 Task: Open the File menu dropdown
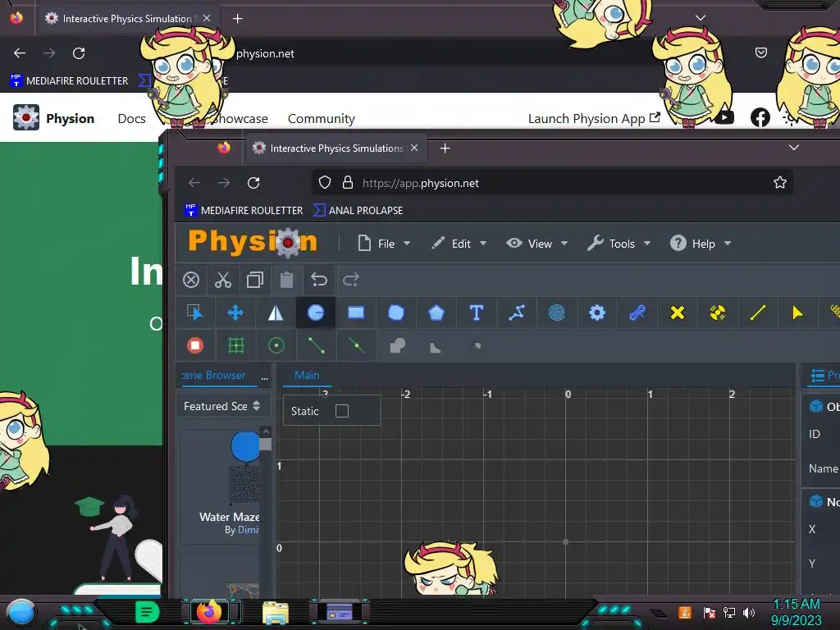coord(384,244)
